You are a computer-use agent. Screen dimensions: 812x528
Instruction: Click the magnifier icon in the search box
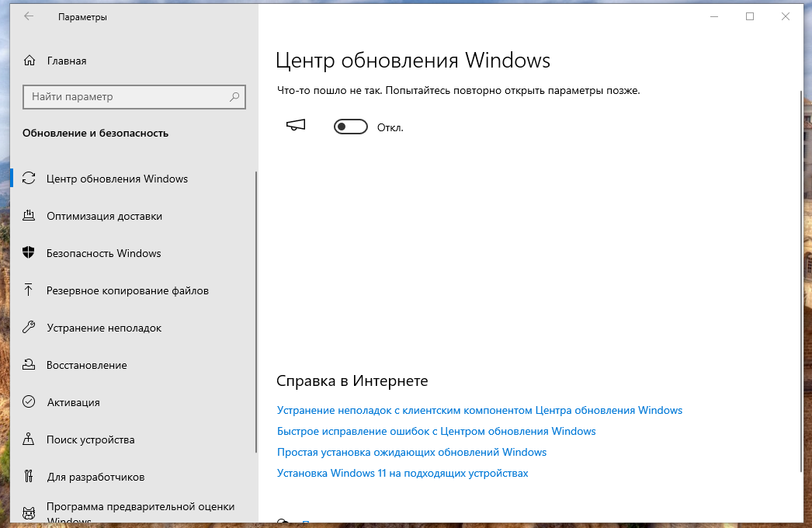point(234,97)
